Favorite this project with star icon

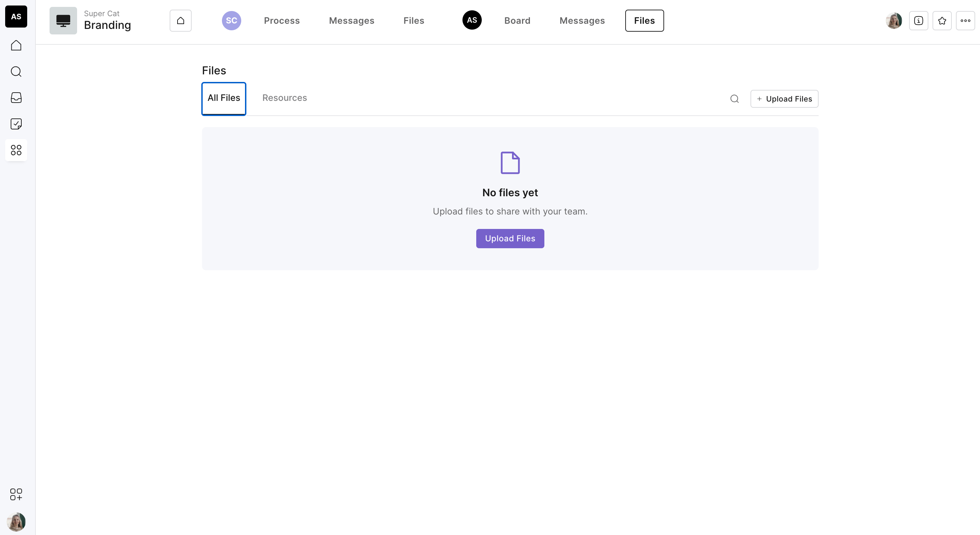[x=942, y=21]
